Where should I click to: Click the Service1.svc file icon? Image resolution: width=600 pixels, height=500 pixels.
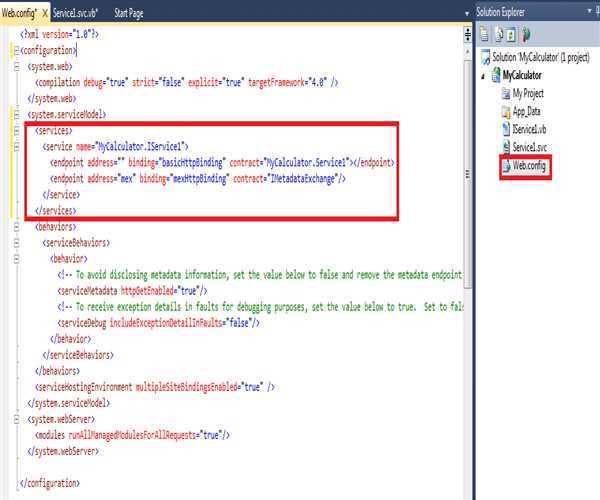(x=504, y=147)
